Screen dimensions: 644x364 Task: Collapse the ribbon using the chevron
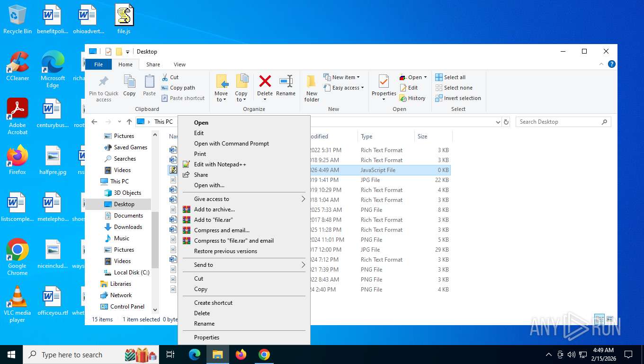click(602, 64)
